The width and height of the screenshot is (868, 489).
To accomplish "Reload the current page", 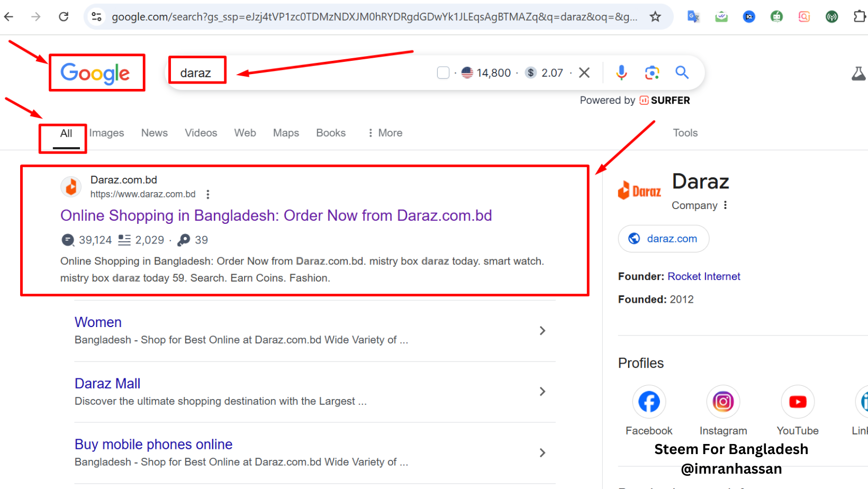I will (64, 17).
